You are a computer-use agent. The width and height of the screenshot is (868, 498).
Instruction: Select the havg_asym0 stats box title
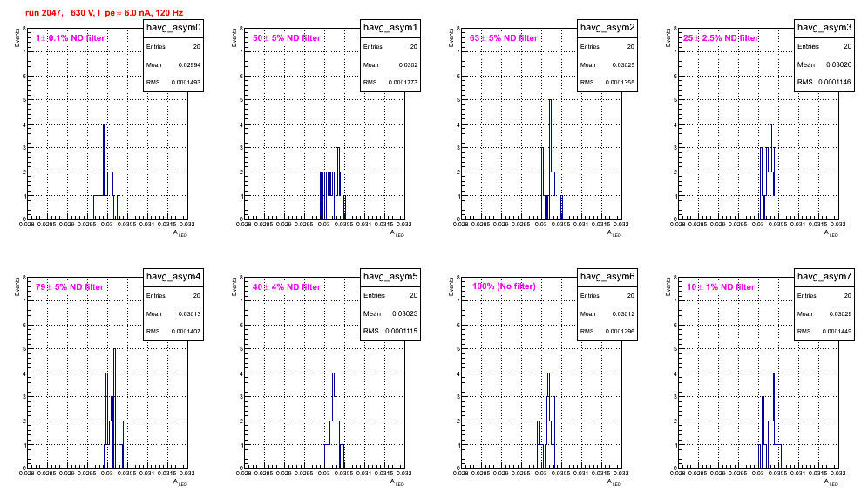pos(173,27)
